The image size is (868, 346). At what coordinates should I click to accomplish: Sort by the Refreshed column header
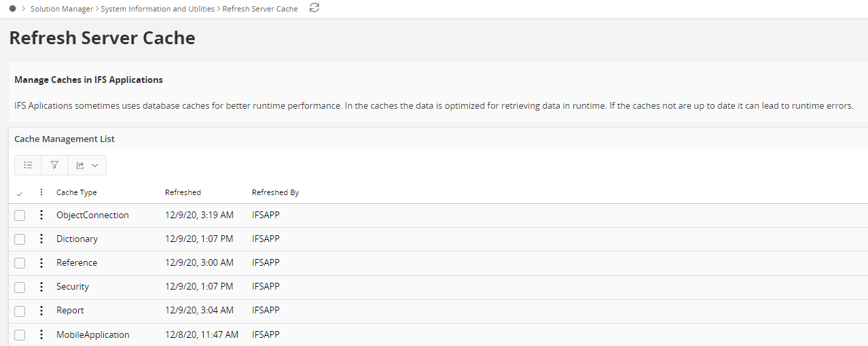[x=183, y=192]
